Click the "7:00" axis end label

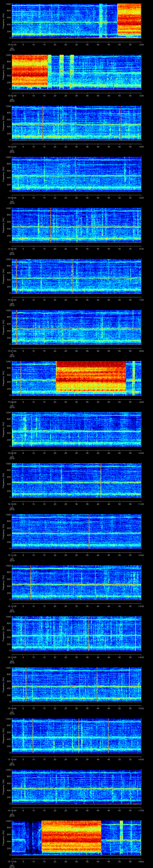tap(141, 300)
